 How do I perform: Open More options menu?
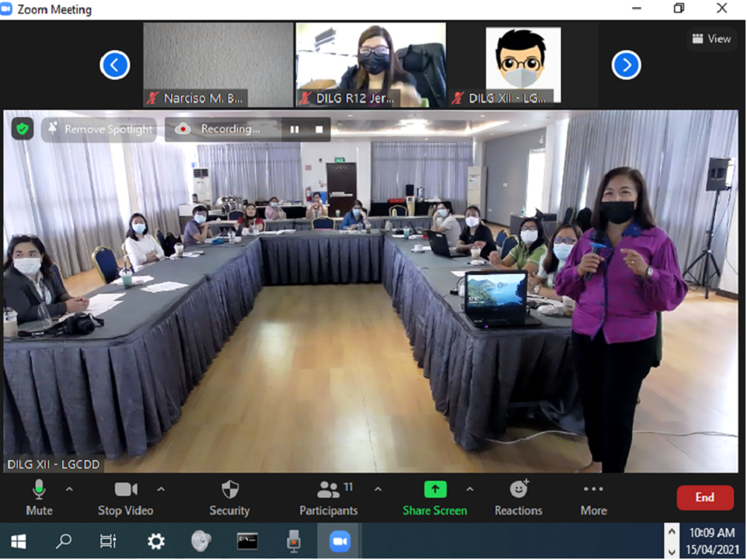[x=594, y=497]
